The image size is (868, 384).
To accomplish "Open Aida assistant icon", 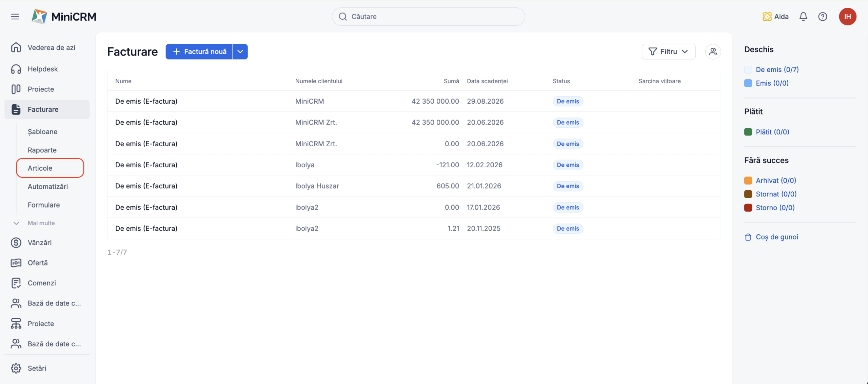I will coord(767,17).
